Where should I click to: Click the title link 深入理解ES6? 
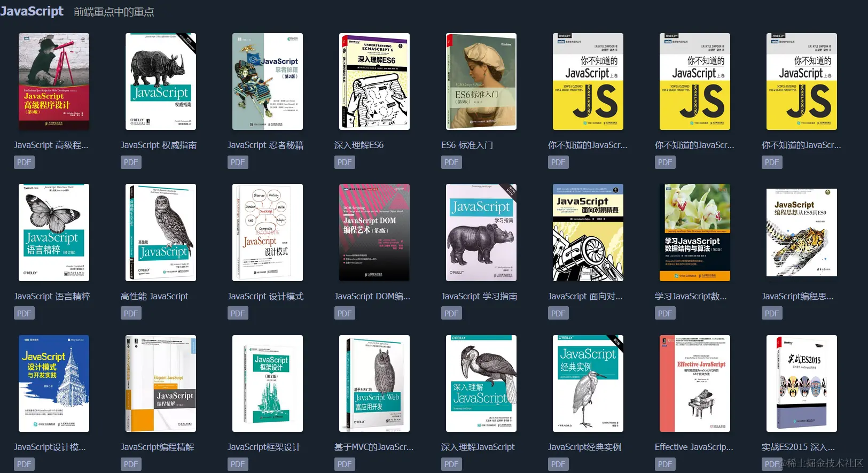[359, 145]
